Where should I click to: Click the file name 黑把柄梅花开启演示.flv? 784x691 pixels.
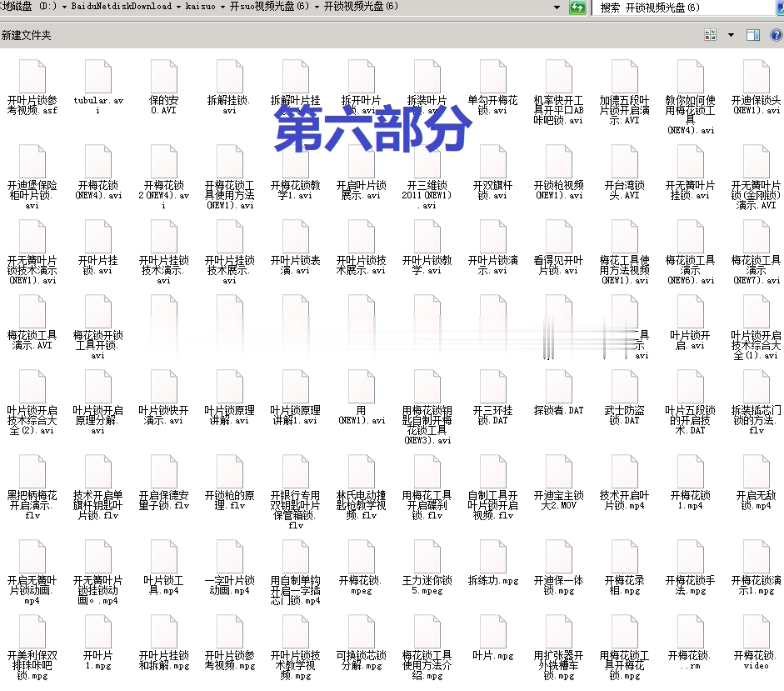click(32, 505)
